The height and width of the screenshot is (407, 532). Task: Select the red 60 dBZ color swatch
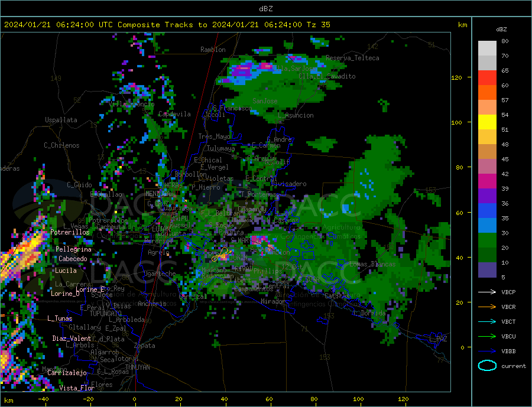pos(487,77)
